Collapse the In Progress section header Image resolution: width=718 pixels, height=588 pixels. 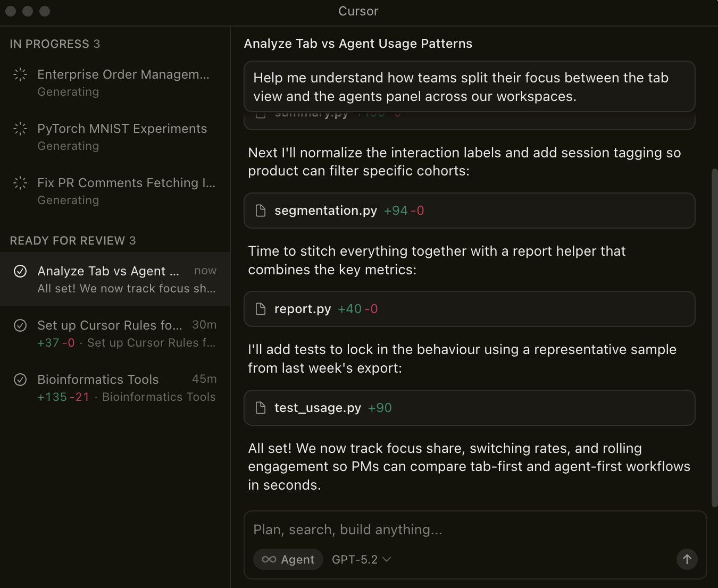click(x=55, y=44)
